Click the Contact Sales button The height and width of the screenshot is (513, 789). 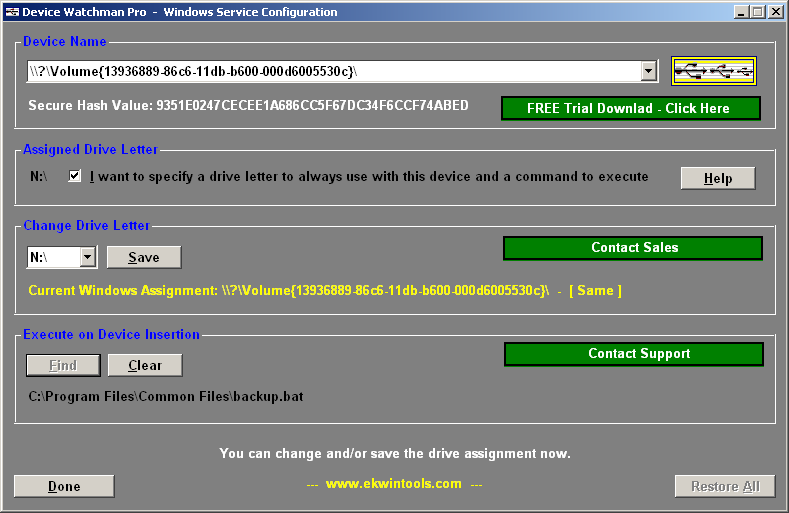point(633,248)
